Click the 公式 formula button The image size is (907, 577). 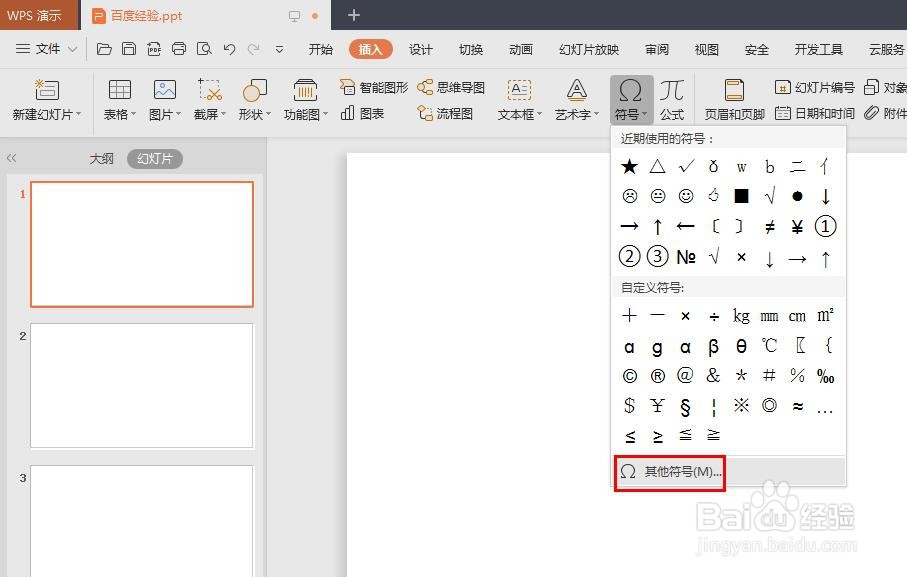(x=672, y=99)
